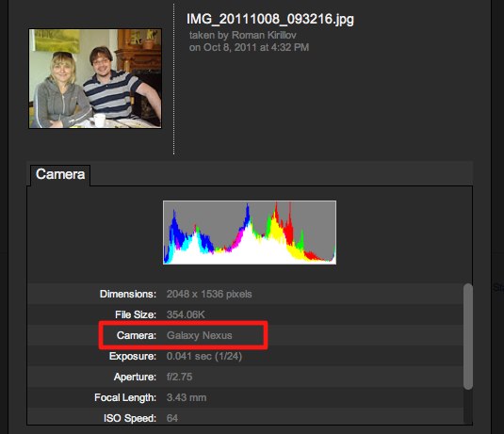Click the RGB histogram graph
The image size is (504, 434).
click(x=250, y=233)
